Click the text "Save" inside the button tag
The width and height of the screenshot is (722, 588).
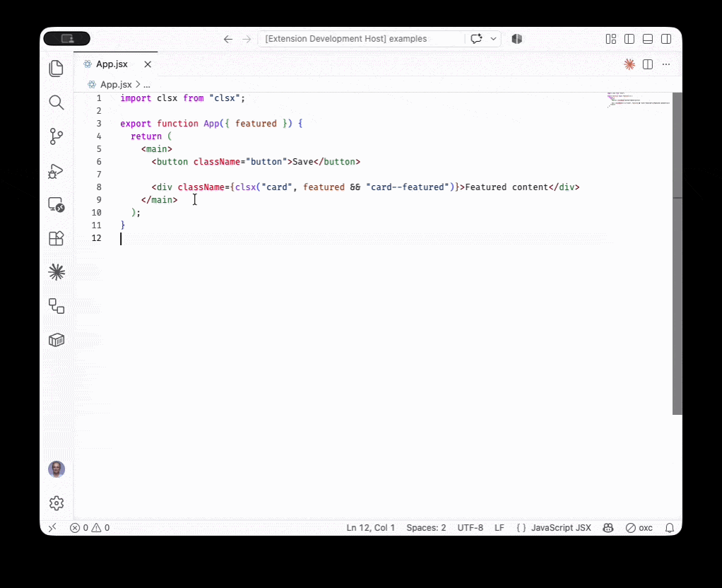tap(303, 162)
